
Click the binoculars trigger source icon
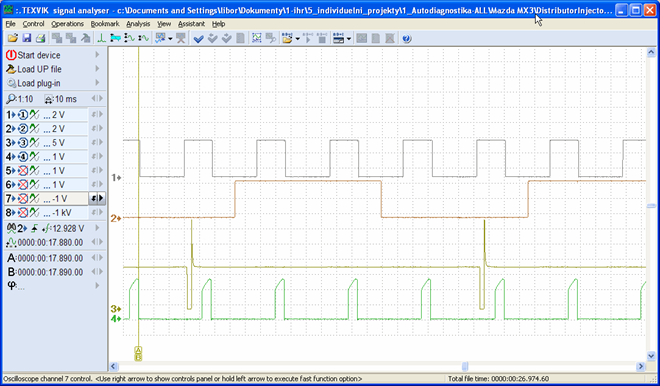point(11,228)
